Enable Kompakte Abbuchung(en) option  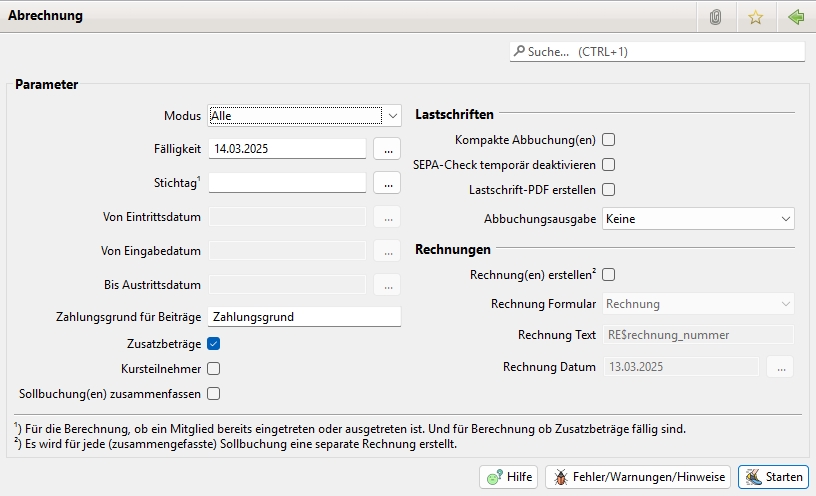[x=608, y=140]
